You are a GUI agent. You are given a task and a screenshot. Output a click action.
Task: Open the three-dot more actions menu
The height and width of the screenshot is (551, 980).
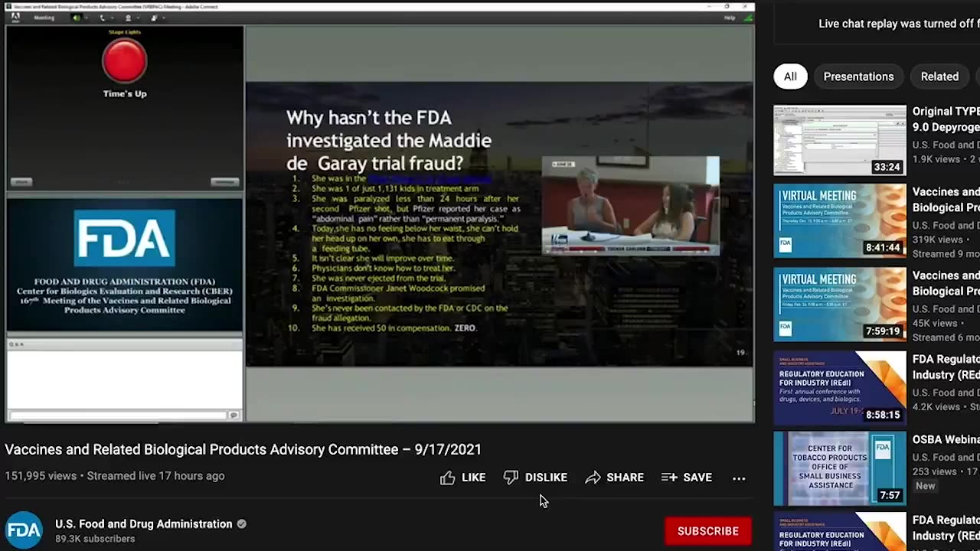pyautogui.click(x=739, y=478)
